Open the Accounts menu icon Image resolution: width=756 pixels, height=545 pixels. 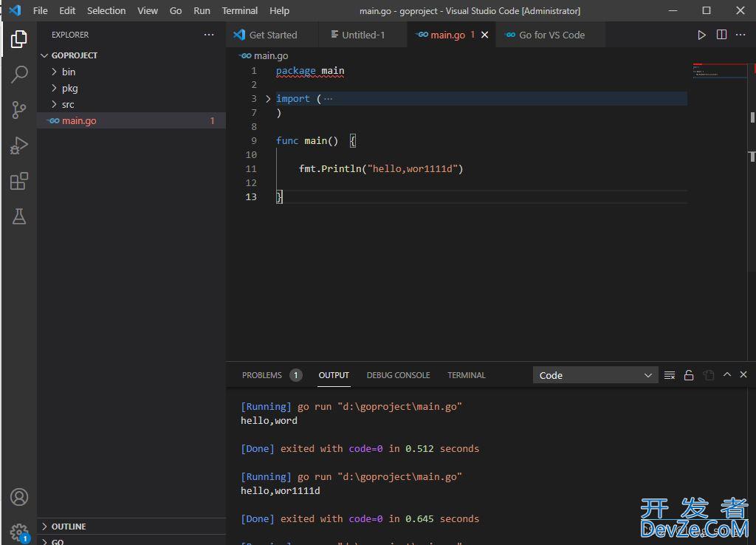point(18,497)
